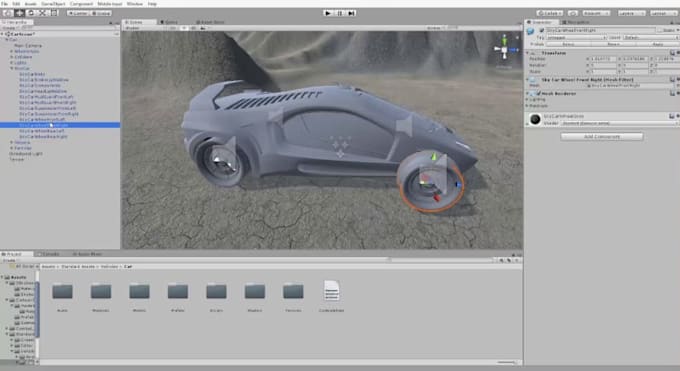Viewport: 680px width, 371px height.
Task: Open the Tag dropdown in Inspector
Action: coord(576,38)
